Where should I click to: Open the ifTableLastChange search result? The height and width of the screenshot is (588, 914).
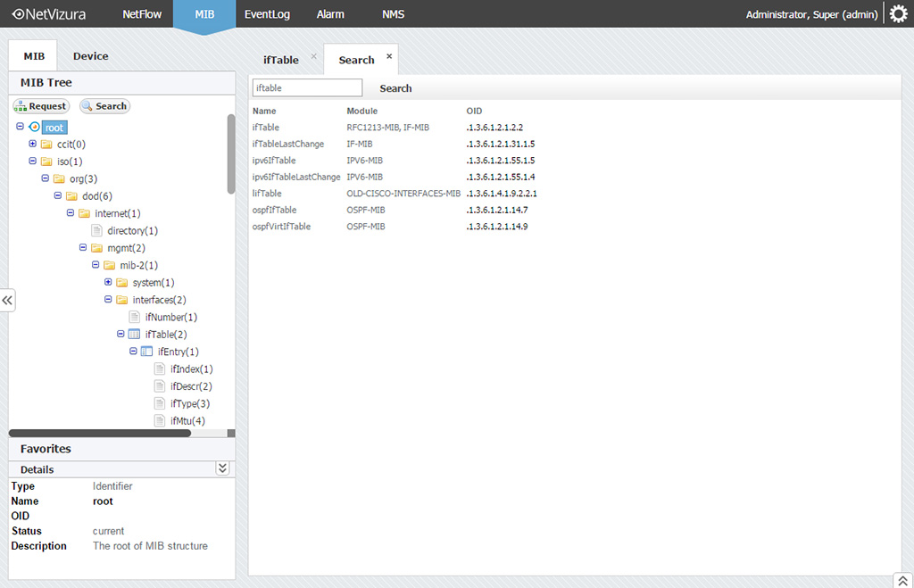(288, 144)
